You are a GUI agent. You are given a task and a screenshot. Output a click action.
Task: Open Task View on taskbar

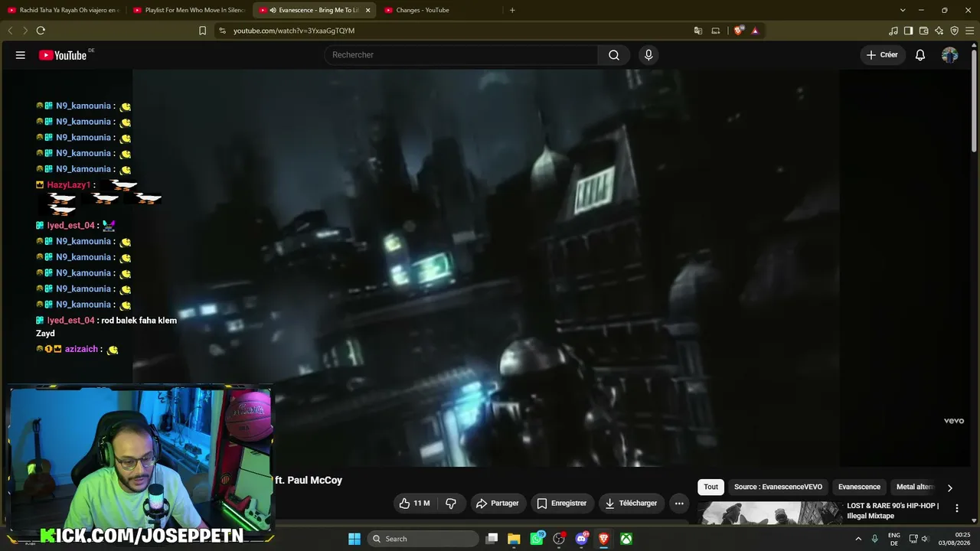pyautogui.click(x=492, y=539)
